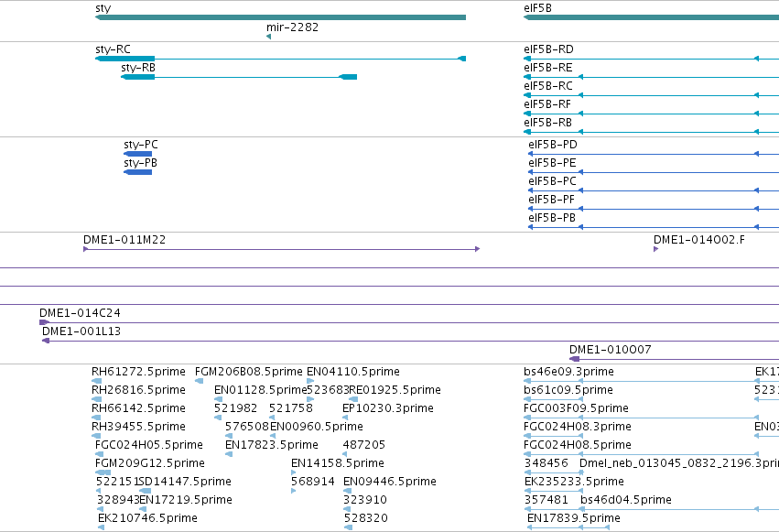This screenshot has height=532, width=779.
Task: Click the EN17839.5prime EST label
Action: pyautogui.click(x=574, y=518)
